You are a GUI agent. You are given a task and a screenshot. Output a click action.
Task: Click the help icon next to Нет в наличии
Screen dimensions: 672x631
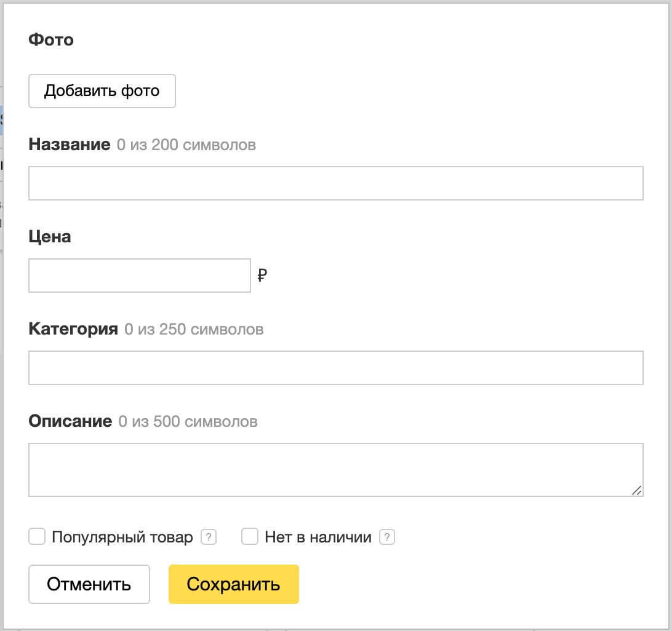386,537
